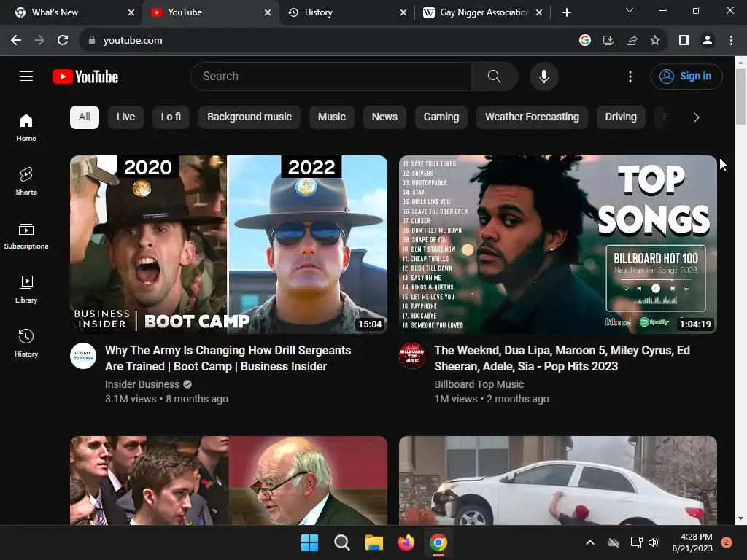747x560 pixels.
Task: Select the Background music chip
Action: (x=249, y=117)
